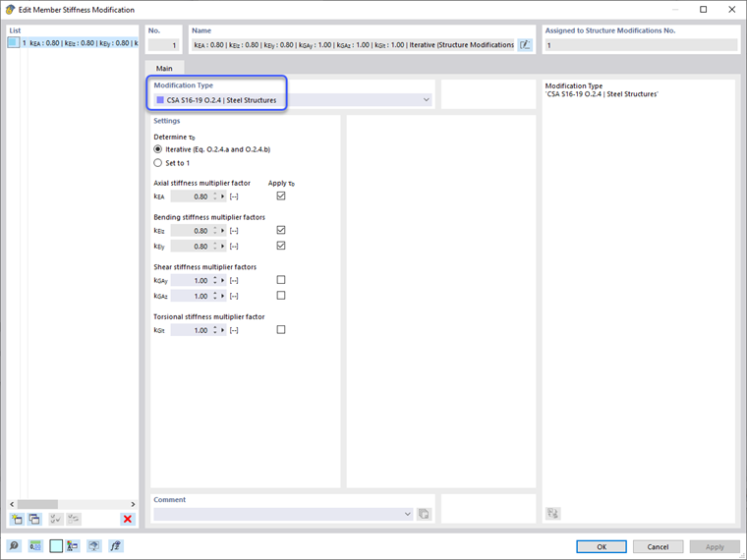Click the kGAz spinner stepper
Screen dimensions: 747x560
[215, 296]
